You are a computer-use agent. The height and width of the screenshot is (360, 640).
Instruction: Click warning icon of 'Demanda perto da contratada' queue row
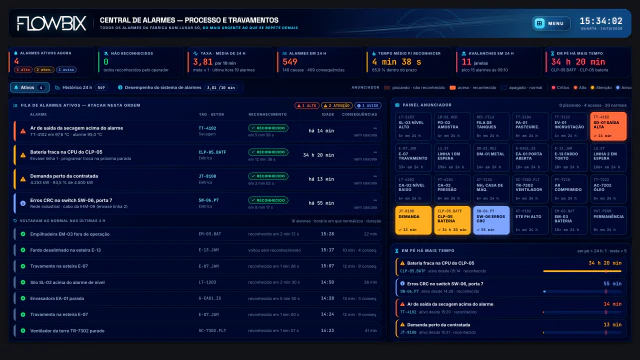click(23, 179)
